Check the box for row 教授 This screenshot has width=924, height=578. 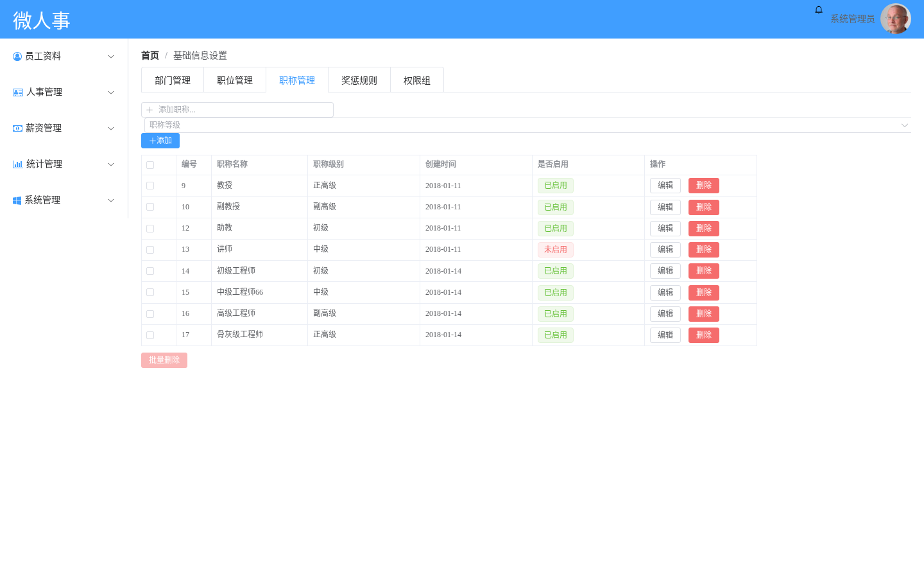150,186
